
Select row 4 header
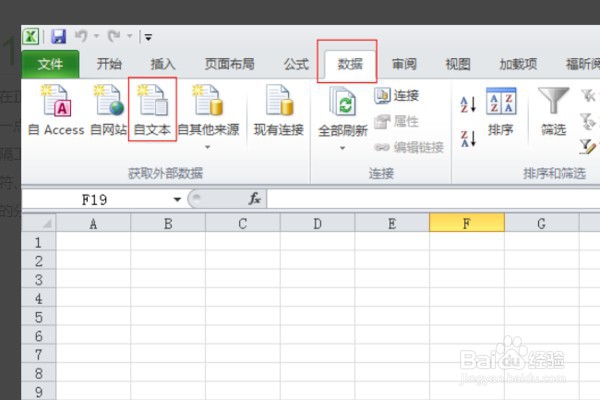39,298
